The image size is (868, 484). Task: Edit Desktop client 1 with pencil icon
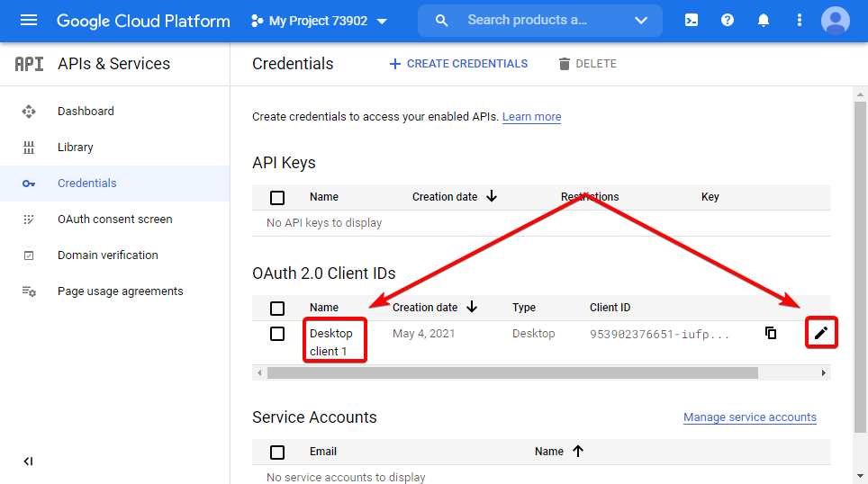pos(820,334)
